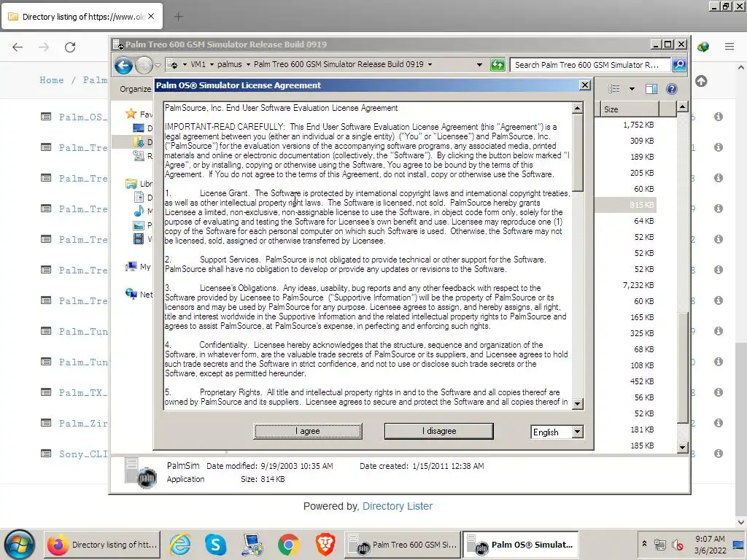Click PalmSim application icon in details pane
The image size is (747, 560).
pyautogui.click(x=141, y=473)
